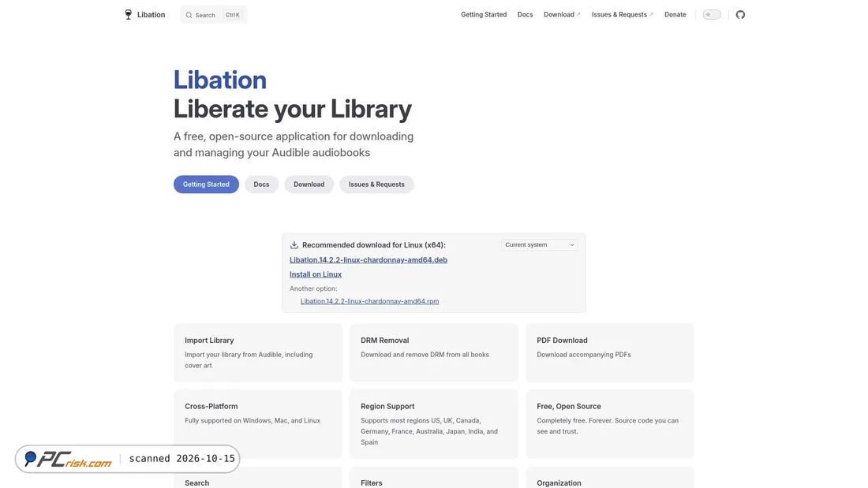This screenshot has width=868, height=488.
Task: Click the Libation wine glass logo icon
Action: coord(129,15)
